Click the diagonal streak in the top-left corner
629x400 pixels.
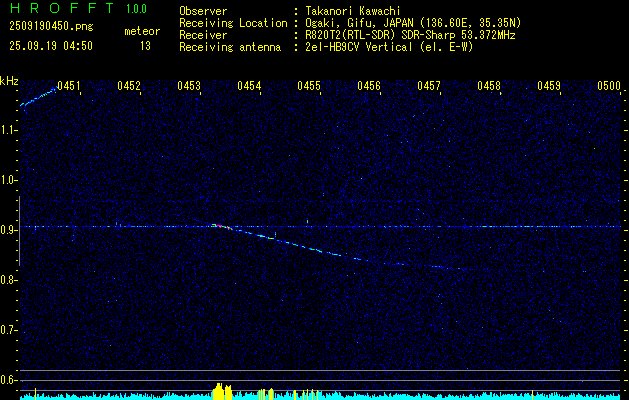[x=37, y=98]
